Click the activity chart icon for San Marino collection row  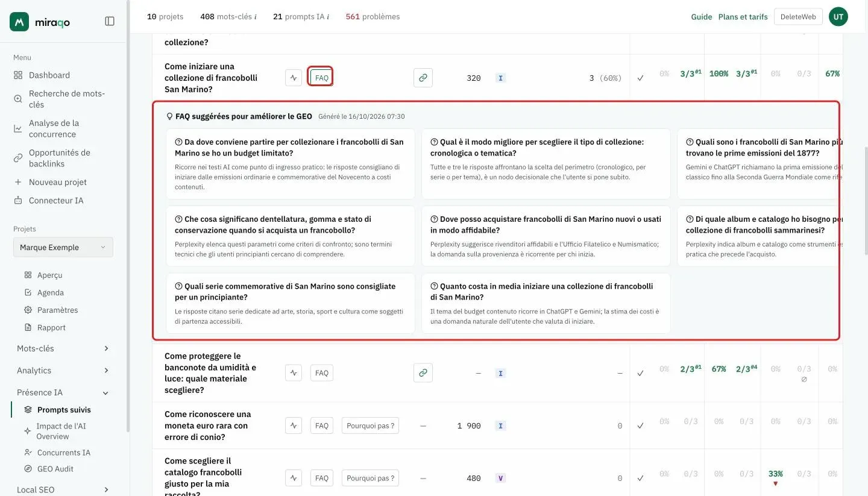(294, 78)
